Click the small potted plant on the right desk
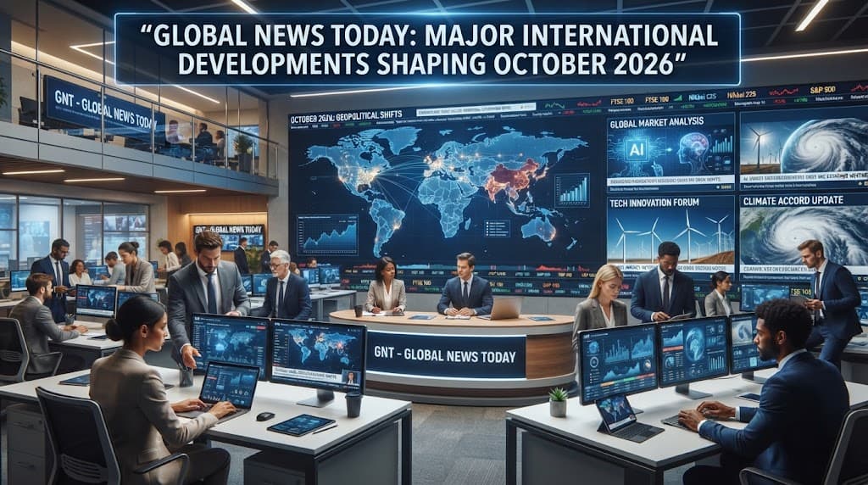Screen dimensions: 868x485 pos(558,402)
